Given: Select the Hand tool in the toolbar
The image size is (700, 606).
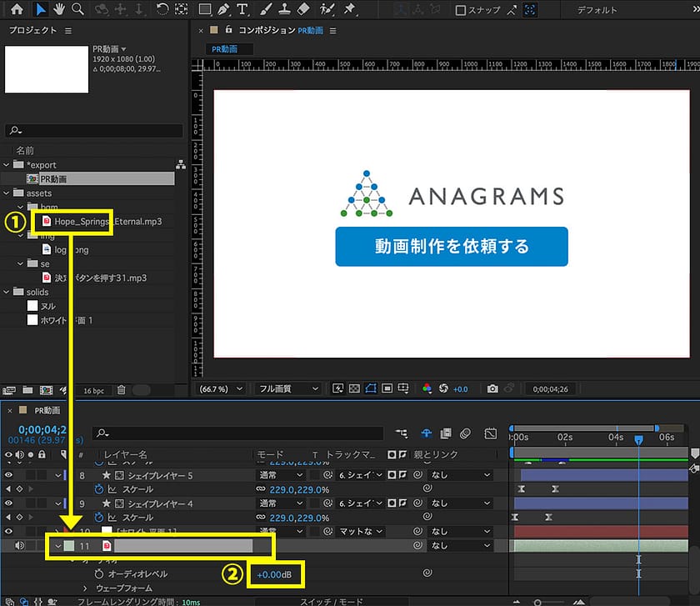Looking at the screenshot, I should (59, 10).
